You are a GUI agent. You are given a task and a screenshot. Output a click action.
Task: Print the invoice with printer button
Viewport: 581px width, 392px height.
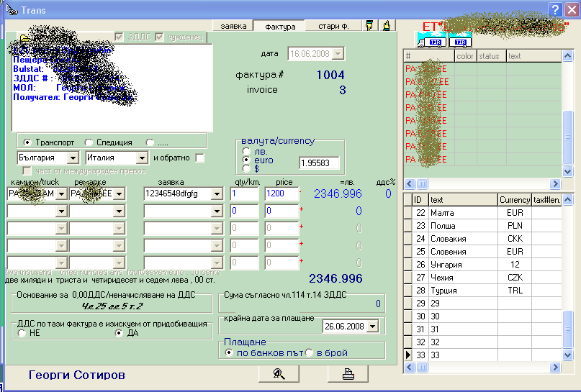coord(348,374)
